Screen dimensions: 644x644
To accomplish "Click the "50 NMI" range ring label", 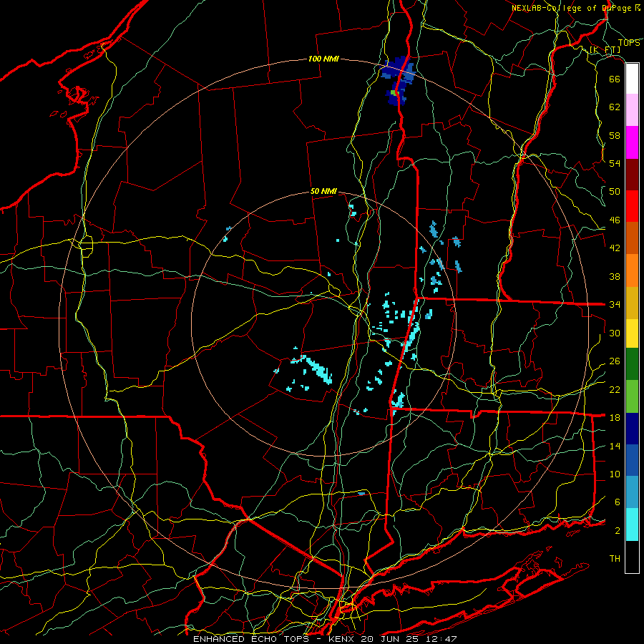I will pos(323,191).
